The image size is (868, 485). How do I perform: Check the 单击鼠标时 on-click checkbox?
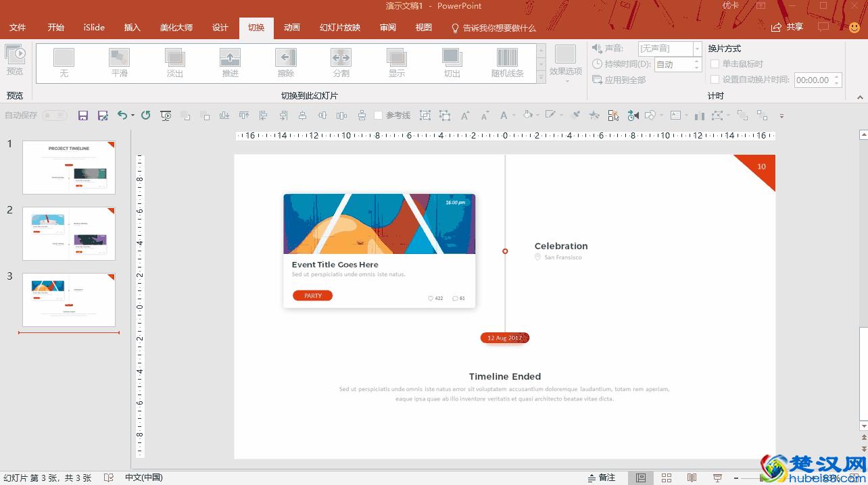coord(715,64)
